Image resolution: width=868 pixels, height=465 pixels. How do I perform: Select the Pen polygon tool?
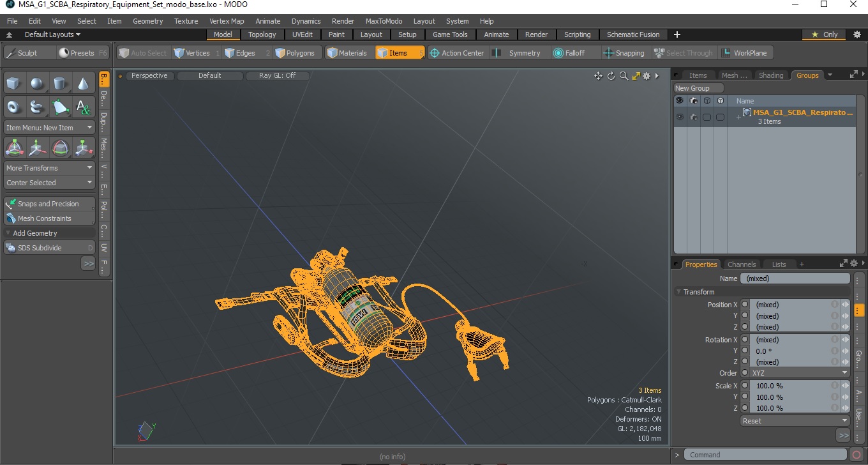(x=61, y=107)
